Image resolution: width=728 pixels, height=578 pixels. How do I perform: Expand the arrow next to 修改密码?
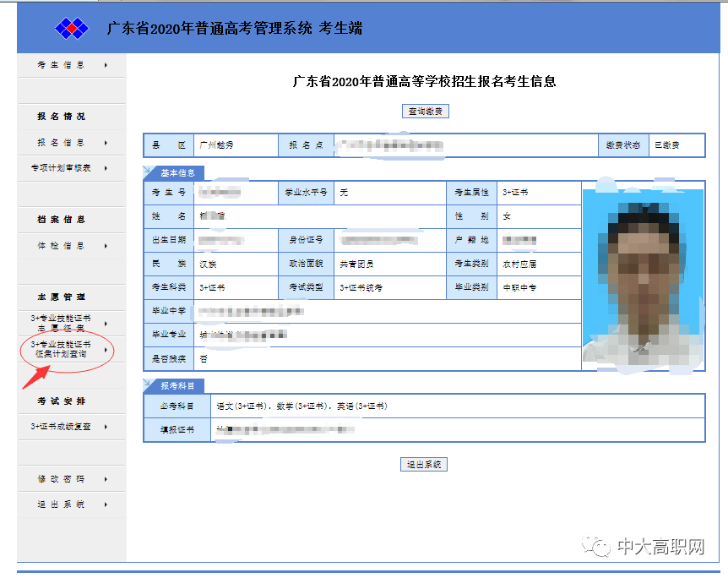pyautogui.click(x=106, y=479)
